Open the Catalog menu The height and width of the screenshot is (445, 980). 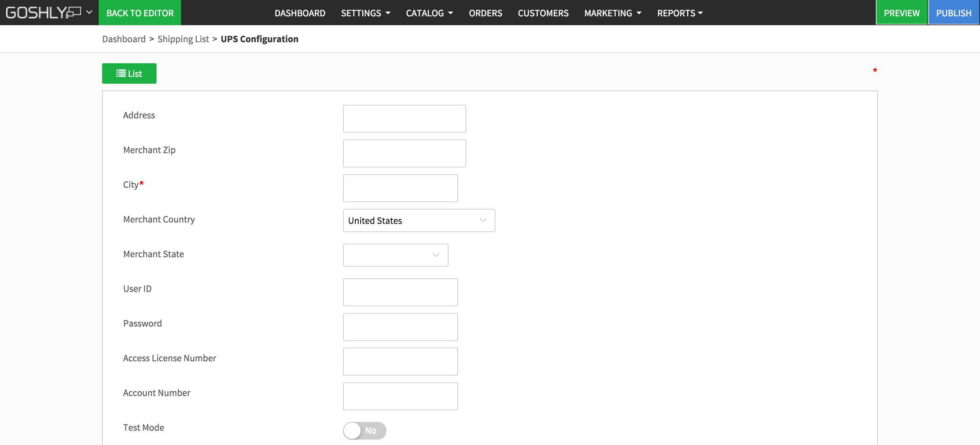coord(429,13)
